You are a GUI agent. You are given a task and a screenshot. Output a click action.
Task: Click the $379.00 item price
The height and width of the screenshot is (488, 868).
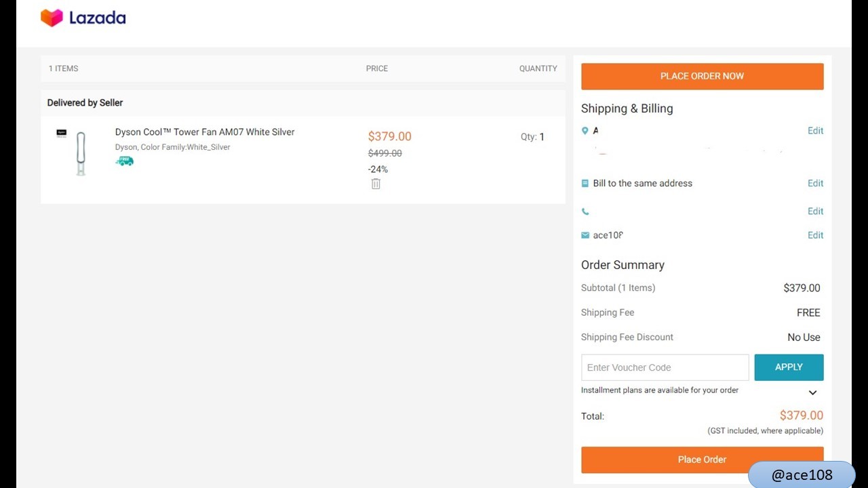[390, 136]
